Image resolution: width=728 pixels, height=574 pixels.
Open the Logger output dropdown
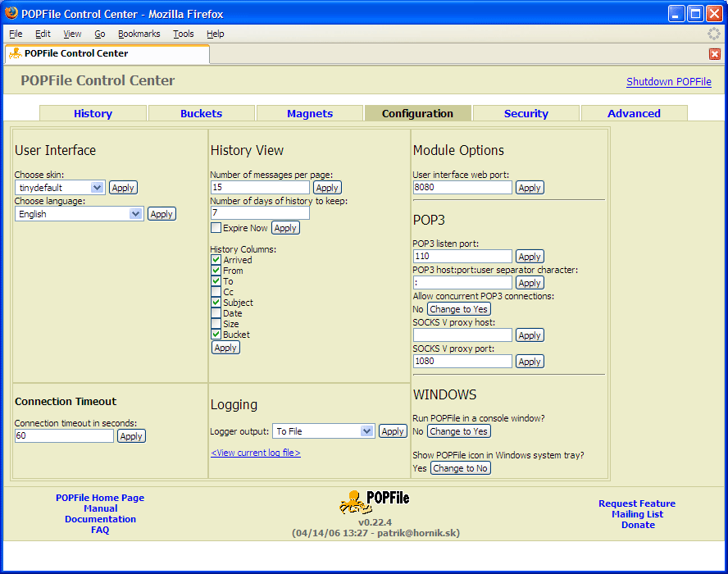click(324, 431)
